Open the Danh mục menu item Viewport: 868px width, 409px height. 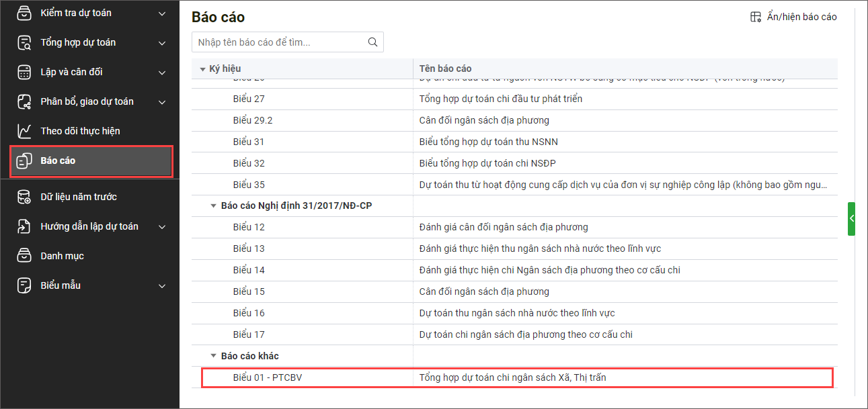(x=62, y=256)
